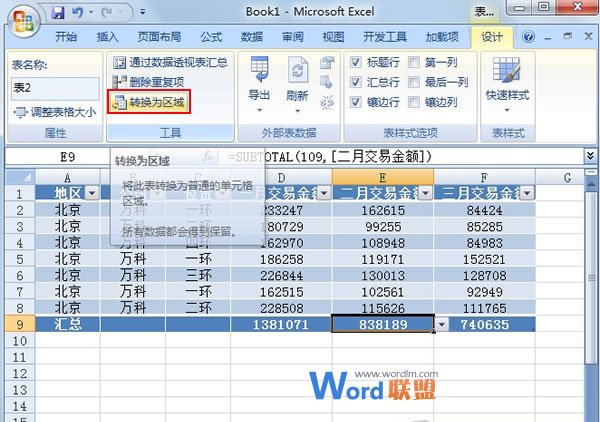
Task: Open column D header filter dropdown
Action: pos(324,193)
